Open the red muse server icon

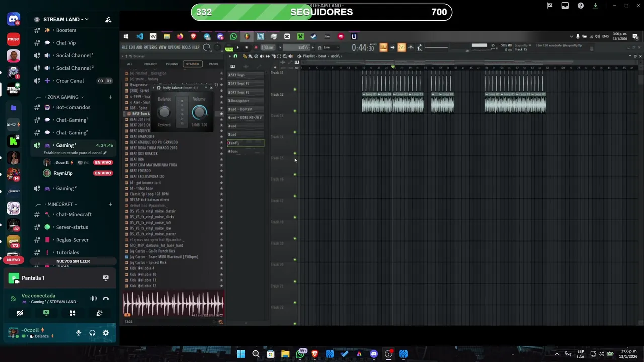pos(14,39)
